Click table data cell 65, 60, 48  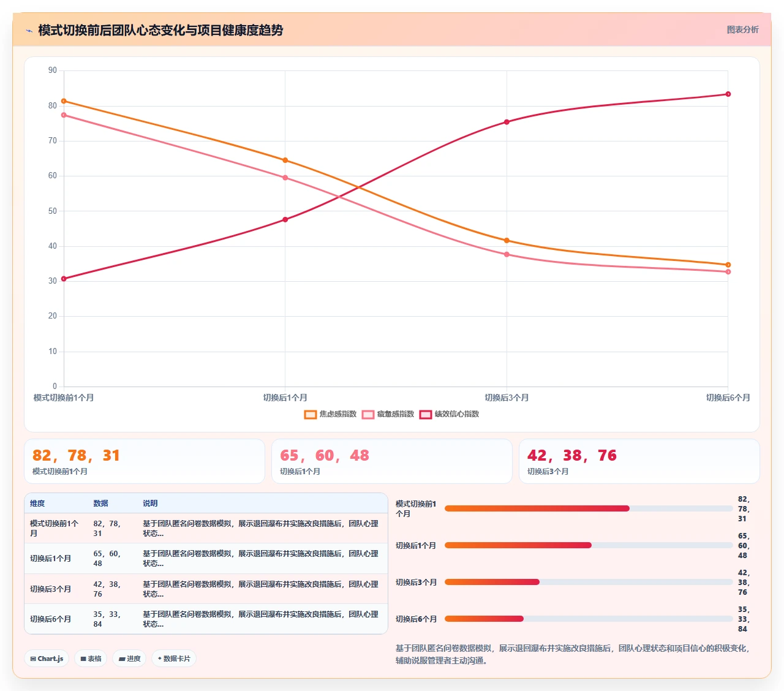point(112,559)
